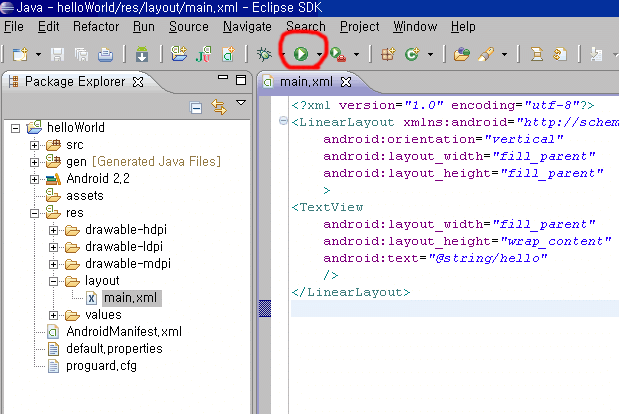Expand the drawable-mdpi folder
Viewport: 619px width, 414px height.
point(53,264)
